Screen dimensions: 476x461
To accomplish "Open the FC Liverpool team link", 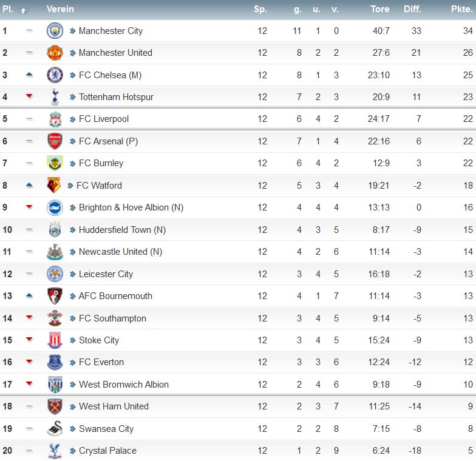I will (104, 119).
